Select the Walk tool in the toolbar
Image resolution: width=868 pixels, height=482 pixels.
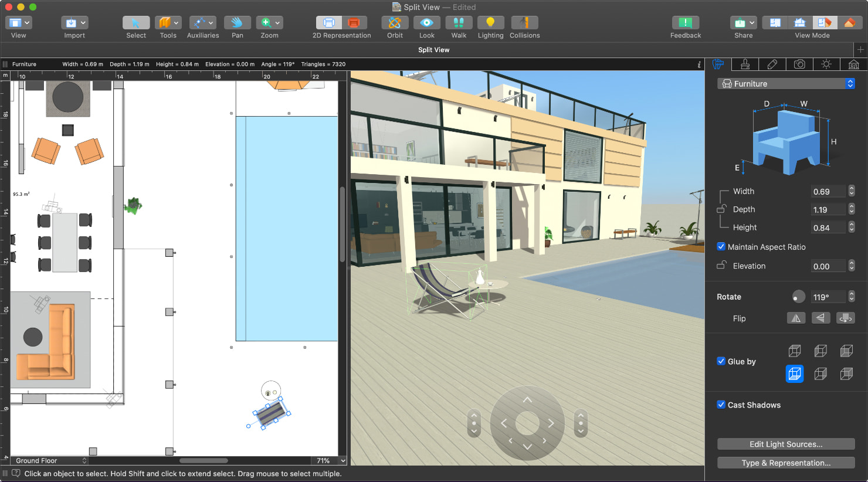pyautogui.click(x=458, y=22)
